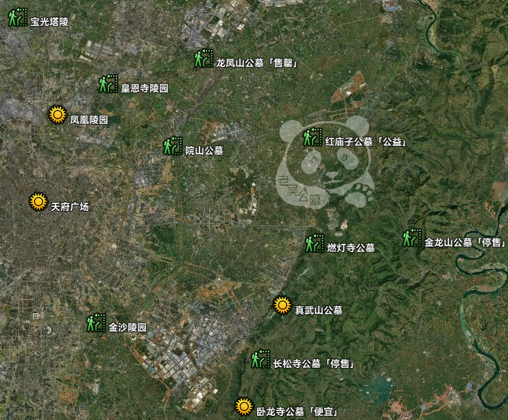Click the 天府广场 place name label
Viewport: 508px width, 420px height.
tap(70, 207)
